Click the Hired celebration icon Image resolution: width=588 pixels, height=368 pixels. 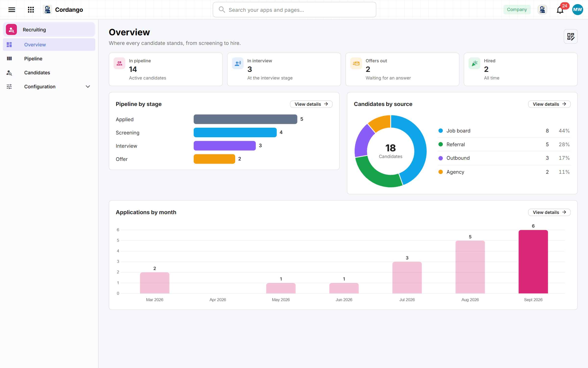point(474,64)
